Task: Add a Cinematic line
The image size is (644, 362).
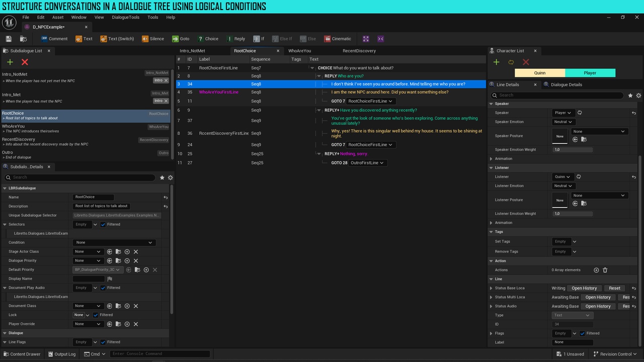Action: (x=338, y=39)
